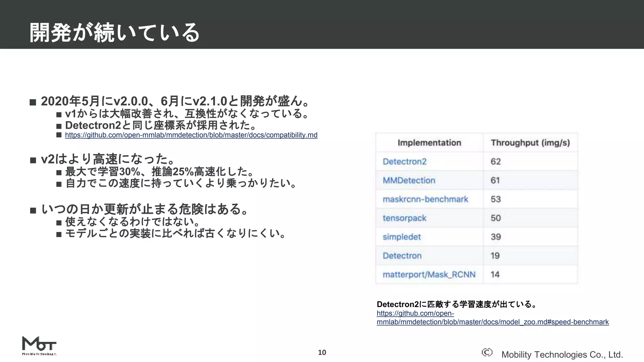This screenshot has height=362, width=644.
Task: Click the bullet 2020年5月にv2.0.0
Action: (x=177, y=101)
